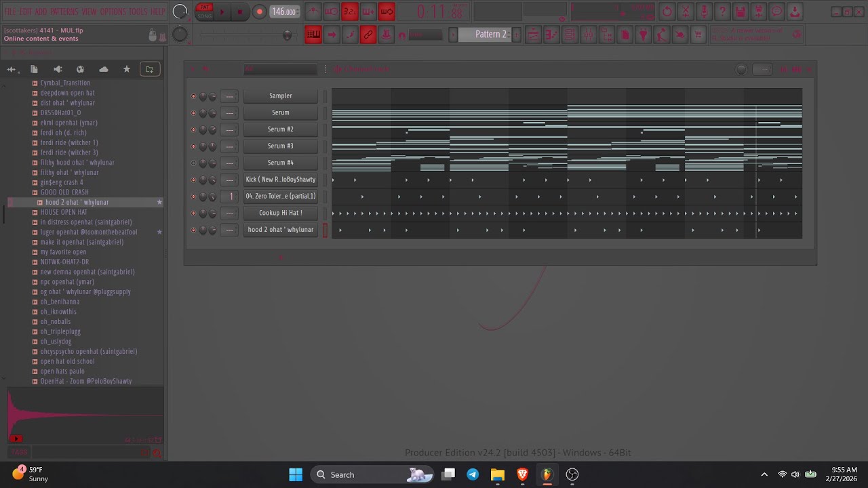
Task: Open the audio editor scissors button
Action: coord(686,12)
